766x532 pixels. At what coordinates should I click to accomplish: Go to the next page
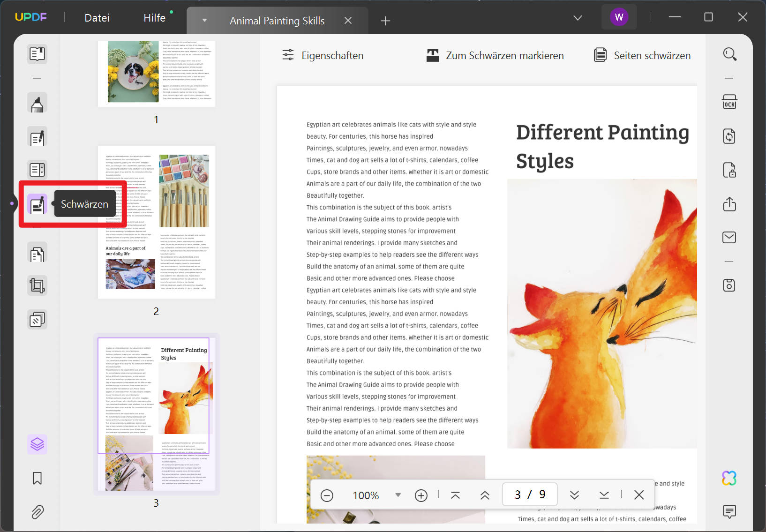[574, 495]
